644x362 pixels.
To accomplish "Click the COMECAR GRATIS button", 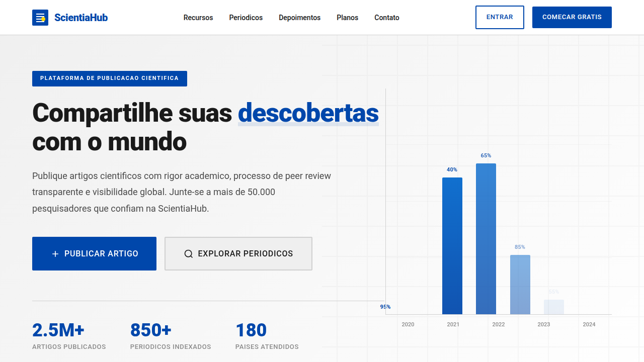I will [x=572, y=17].
